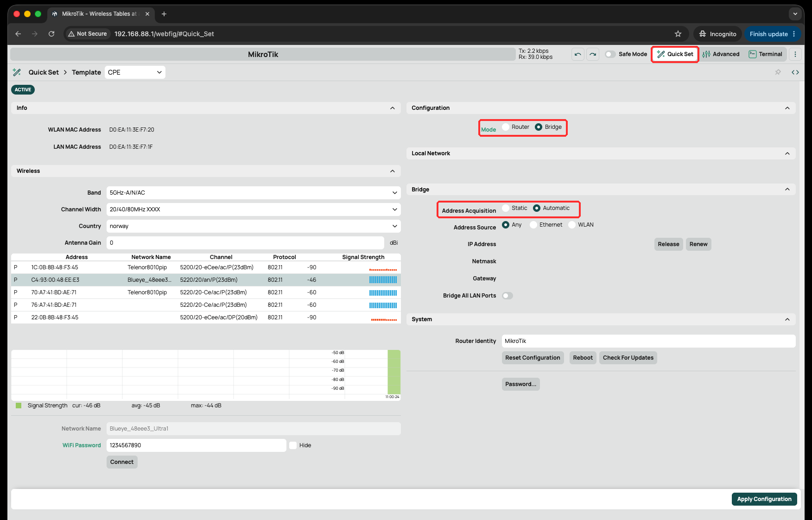Viewport: 812px width, 520px height.
Task: Select Static address acquisition
Action: [x=506, y=208]
